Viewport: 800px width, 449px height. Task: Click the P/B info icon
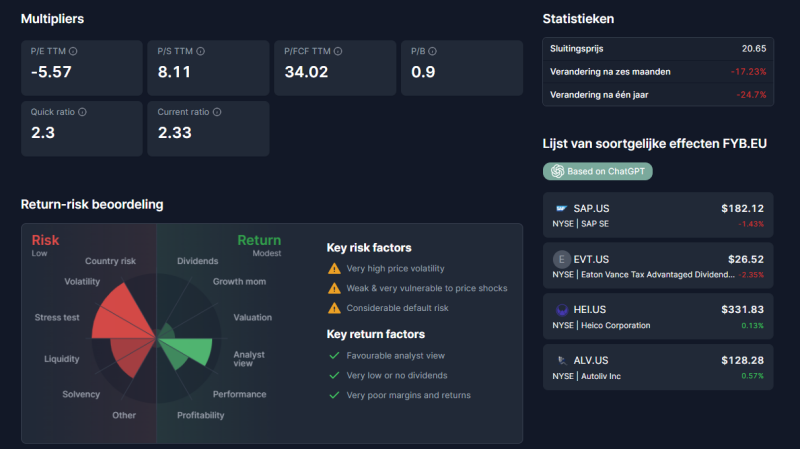tap(432, 51)
